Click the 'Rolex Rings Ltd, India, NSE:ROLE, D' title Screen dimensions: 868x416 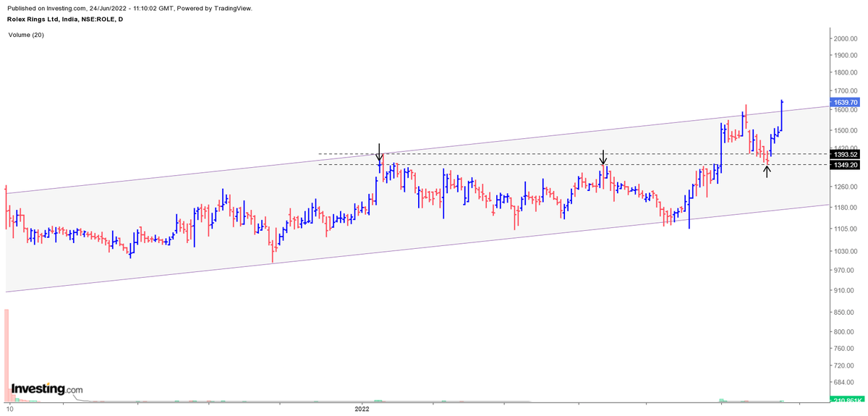pos(64,20)
